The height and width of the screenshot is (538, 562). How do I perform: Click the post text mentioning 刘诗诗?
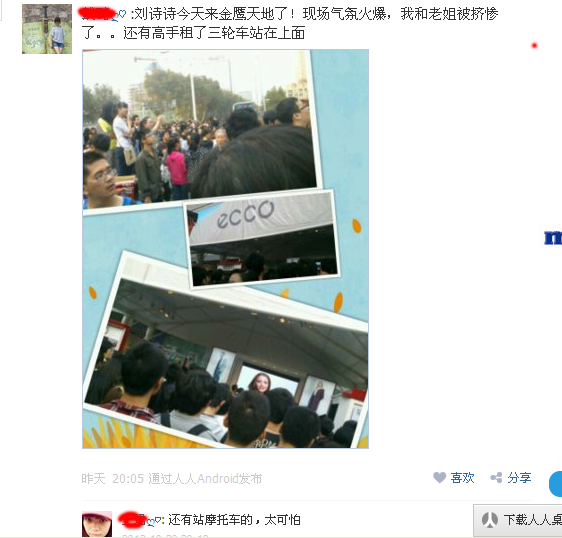point(290,23)
